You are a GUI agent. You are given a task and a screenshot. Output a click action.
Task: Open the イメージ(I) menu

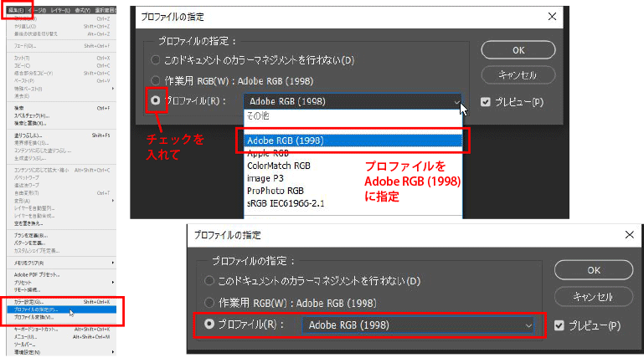(38, 10)
